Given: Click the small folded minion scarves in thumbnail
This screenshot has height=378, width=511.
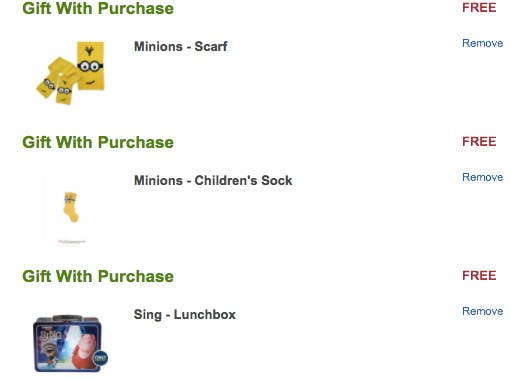Looking at the screenshot, I should click(58, 81).
